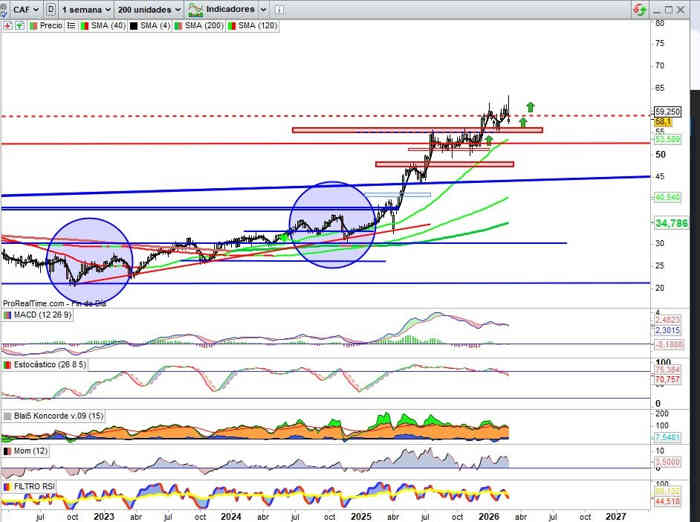Open Estocástico (26 8 5) indicator label
Viewport: 700px width, 522px height.
pyautogui.click(x=46, y=366)
